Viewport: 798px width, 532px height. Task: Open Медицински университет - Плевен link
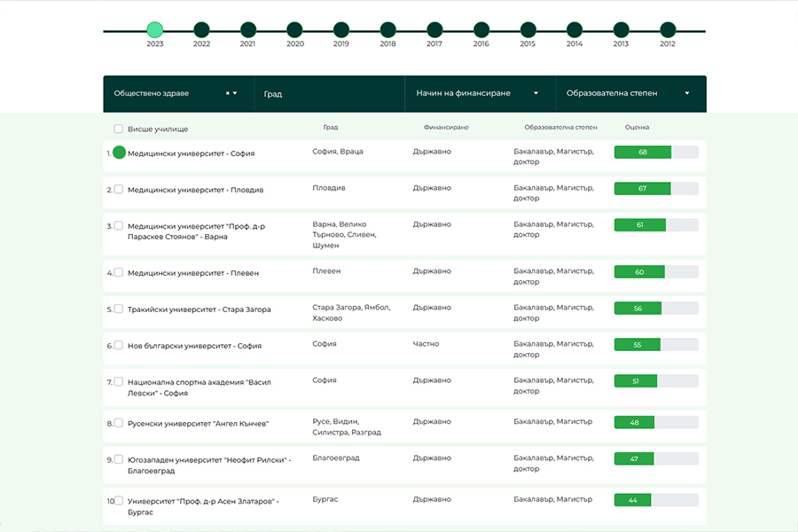click(x=193, y=273)
